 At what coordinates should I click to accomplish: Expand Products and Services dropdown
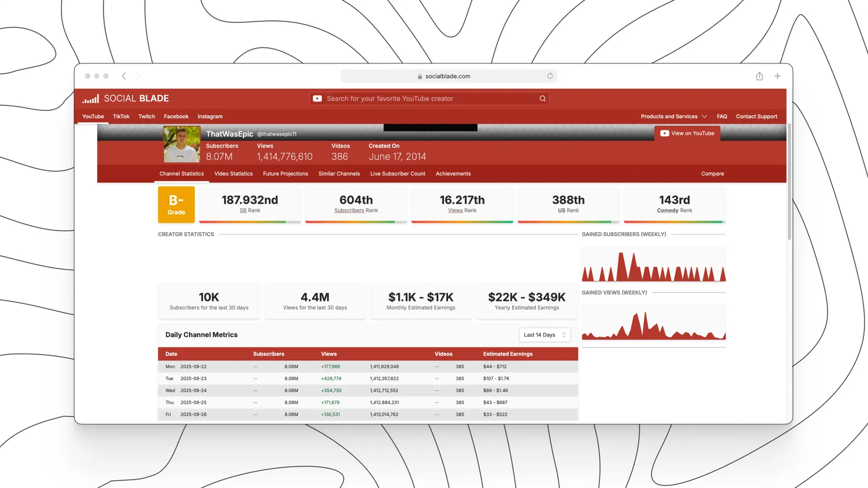pyautogui.click(x=674, y=117)
